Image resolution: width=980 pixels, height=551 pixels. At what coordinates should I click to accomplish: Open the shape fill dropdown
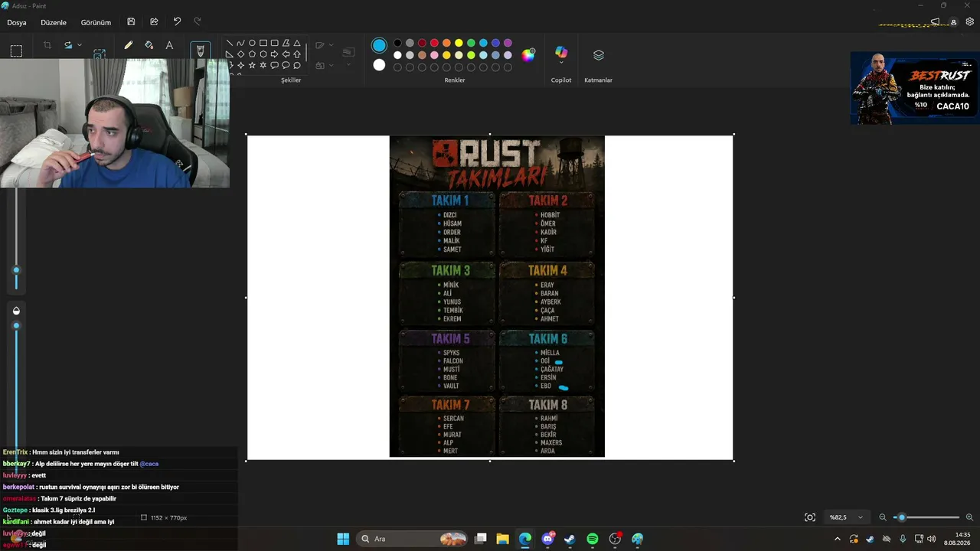tap(324, 66)
